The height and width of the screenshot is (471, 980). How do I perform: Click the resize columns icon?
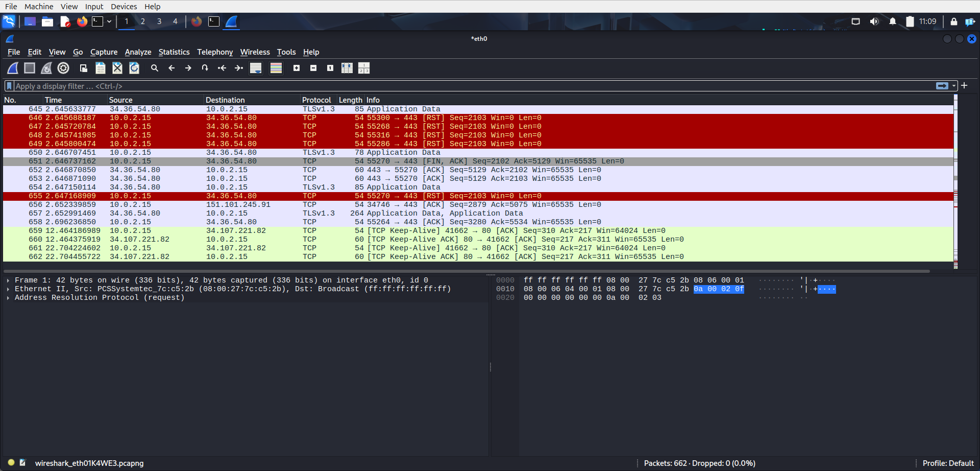click(347, 68)
